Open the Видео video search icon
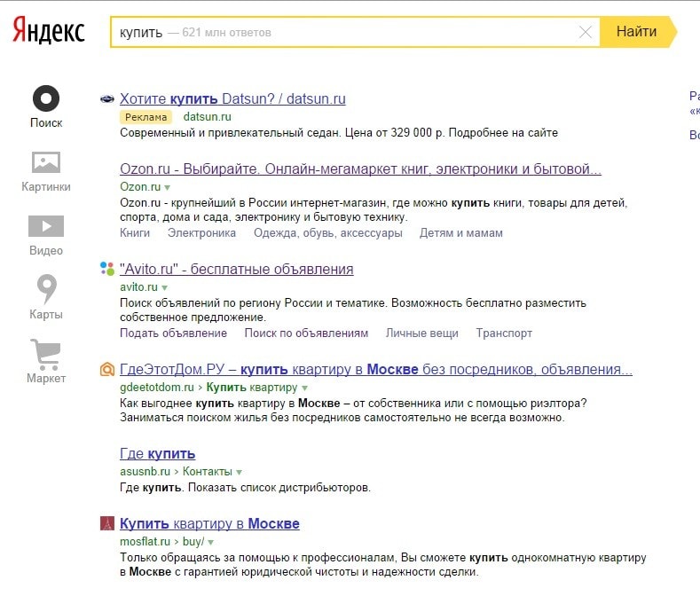The height and width of the screenshot is (596, 700). click(46, 227)
